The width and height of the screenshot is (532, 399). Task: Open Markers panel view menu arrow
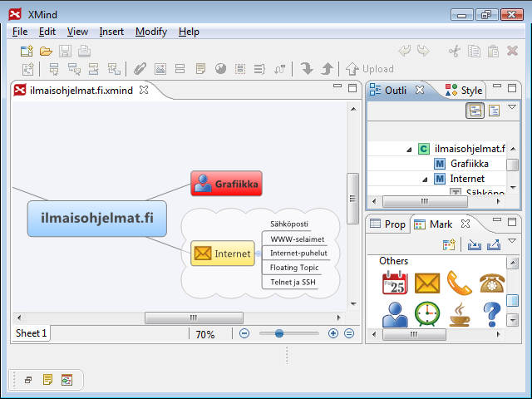(512, 241)
